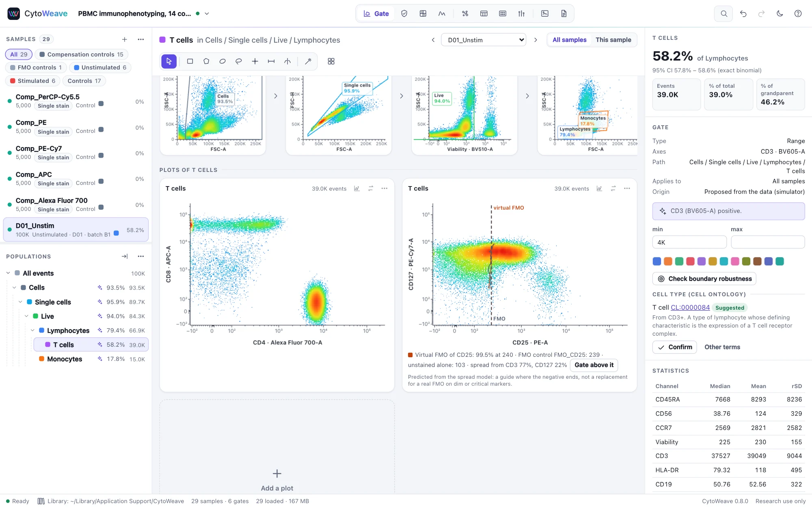Click the magic wand auto-gate tool
The height and width of the screenshot is (508, 812).
click(x=308, y=61)
